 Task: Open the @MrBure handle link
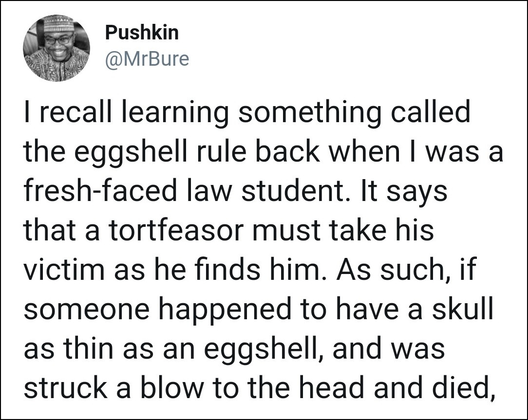click(x=147, y=59)
